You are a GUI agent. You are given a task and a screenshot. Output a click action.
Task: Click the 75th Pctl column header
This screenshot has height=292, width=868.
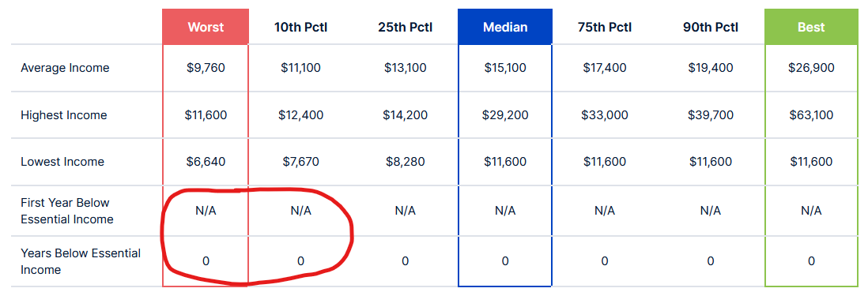(605, 27)
